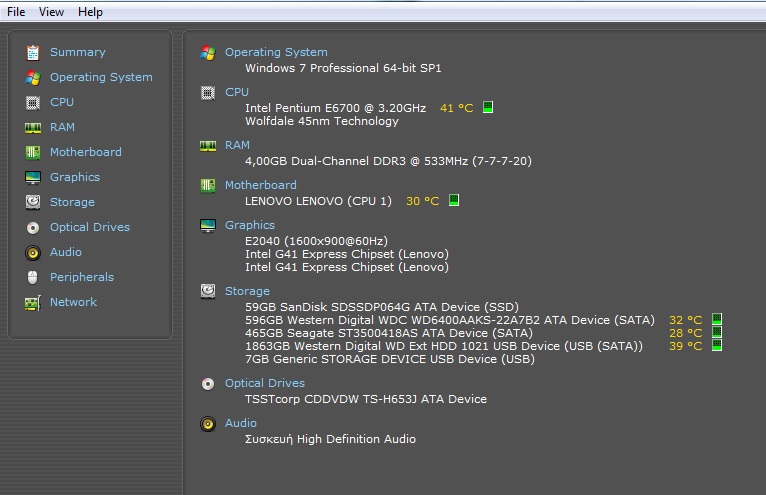The image size is (766, 495).
Task: Click the Peripherals mouse icon in sidebar
Action: pos(33,277)
